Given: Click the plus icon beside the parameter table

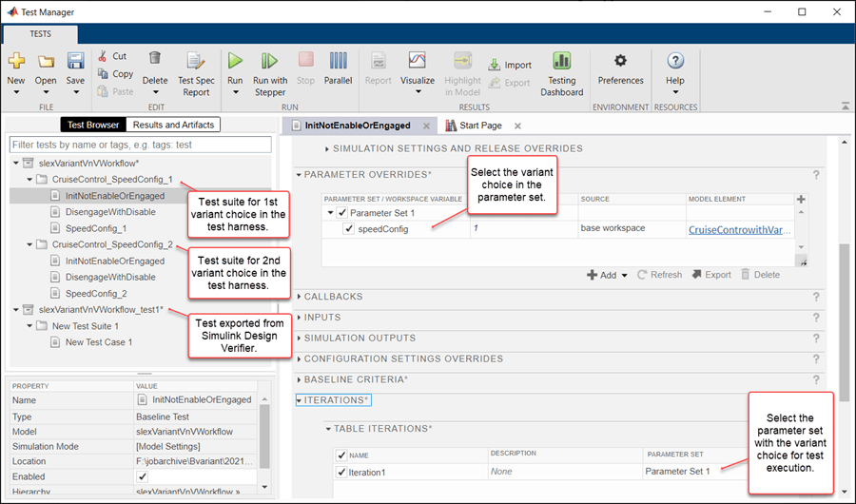Looking at the screenshot, I should (801, 200).
